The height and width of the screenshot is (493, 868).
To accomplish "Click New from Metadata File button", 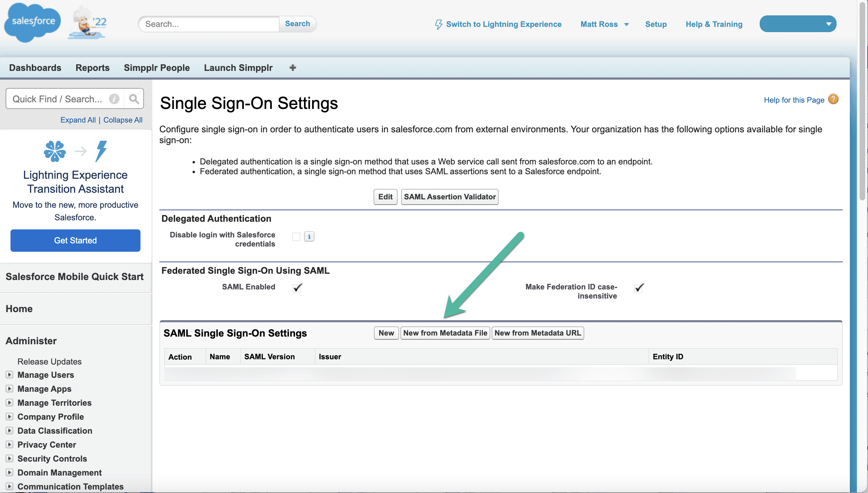I will point(445,333).
